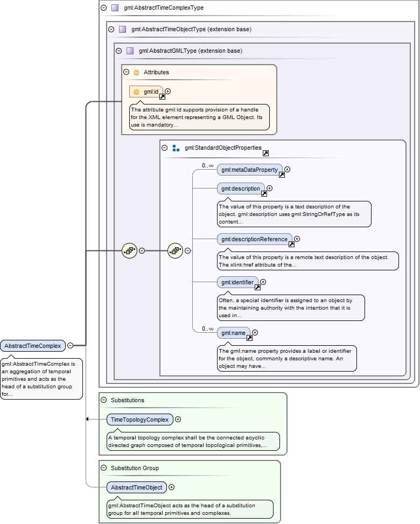Click the gml:id reference arrow icon

pos(162,97)
